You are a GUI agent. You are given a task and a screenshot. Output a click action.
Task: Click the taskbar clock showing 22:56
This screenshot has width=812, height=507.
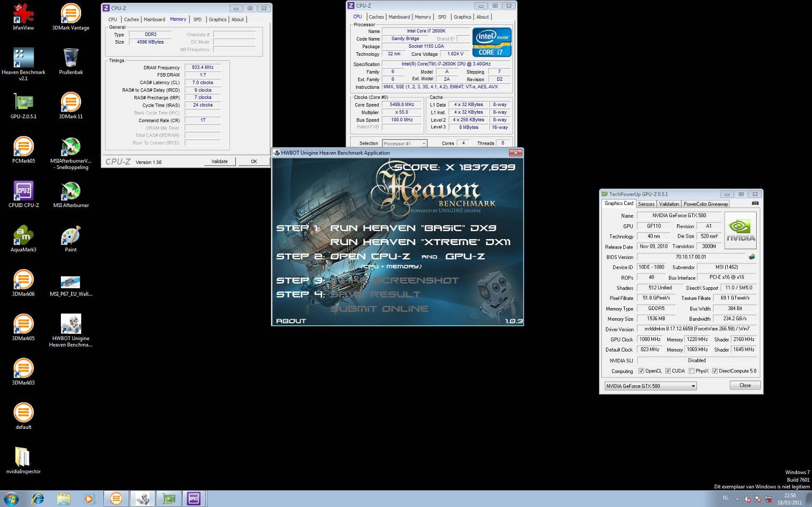click(790, 499)
